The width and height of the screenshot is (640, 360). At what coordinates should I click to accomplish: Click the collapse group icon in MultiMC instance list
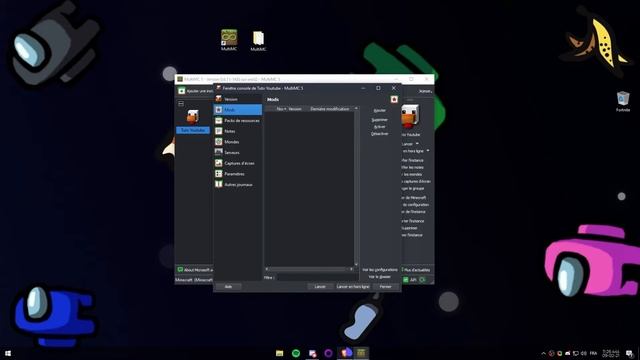(181, 104)
